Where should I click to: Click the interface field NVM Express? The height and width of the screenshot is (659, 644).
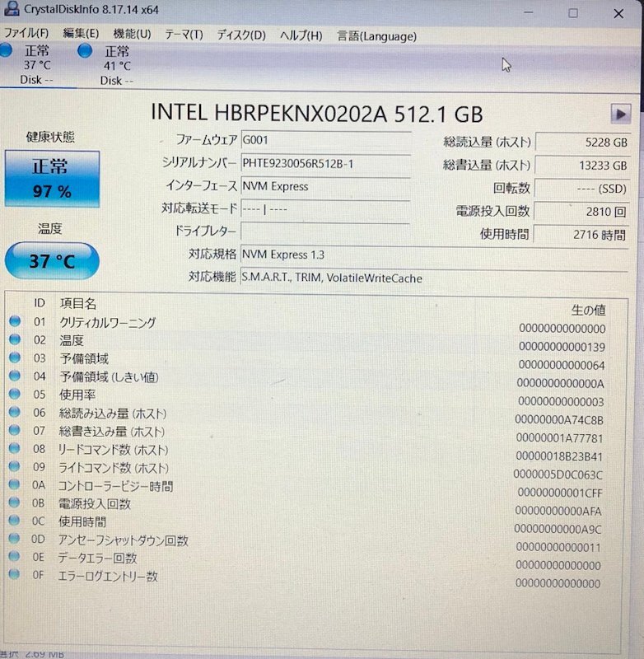[x=325, y=186]
